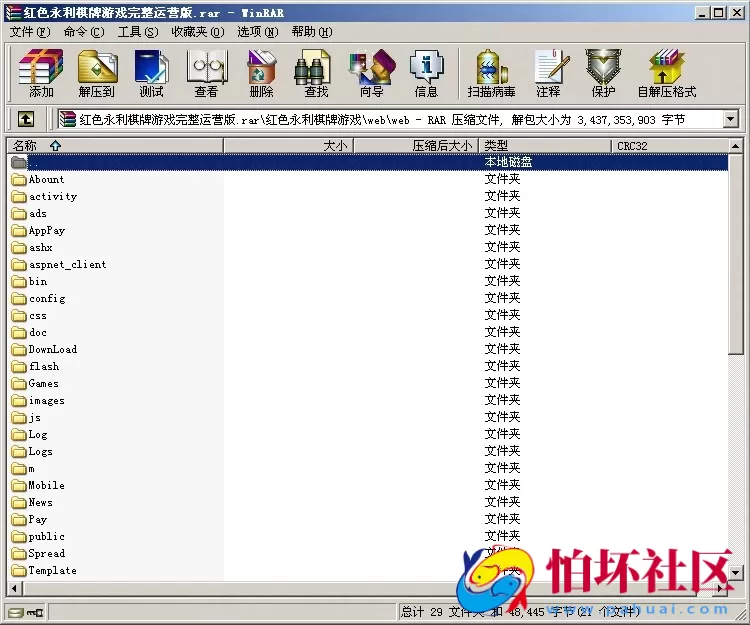Open the Favorites (收藏夹) menu

[198, 32]
